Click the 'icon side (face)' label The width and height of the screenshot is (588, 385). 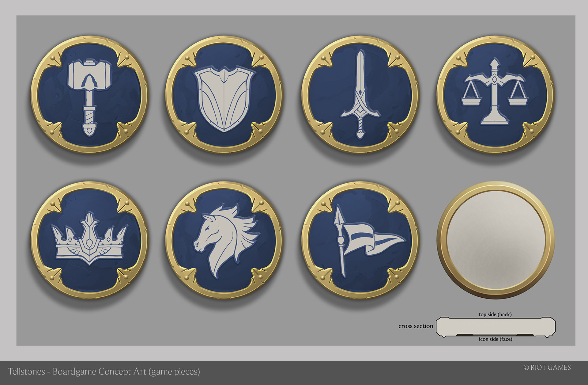click(496, 339)
